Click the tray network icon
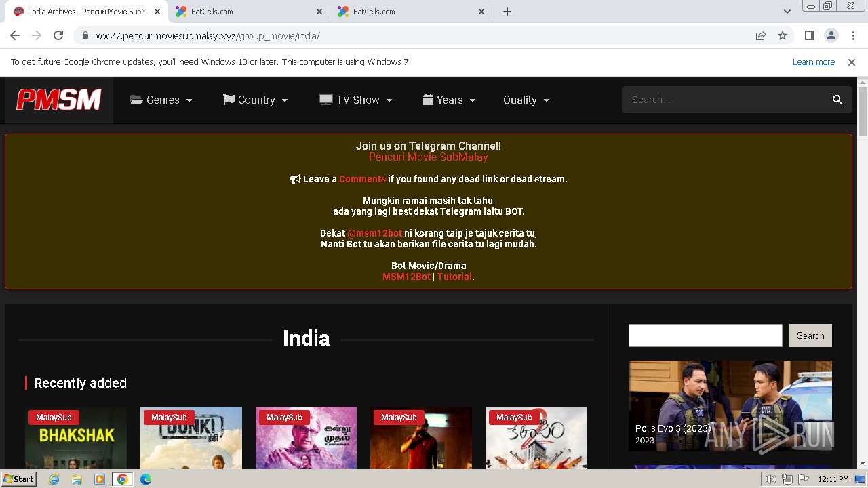 click(787, 479)
